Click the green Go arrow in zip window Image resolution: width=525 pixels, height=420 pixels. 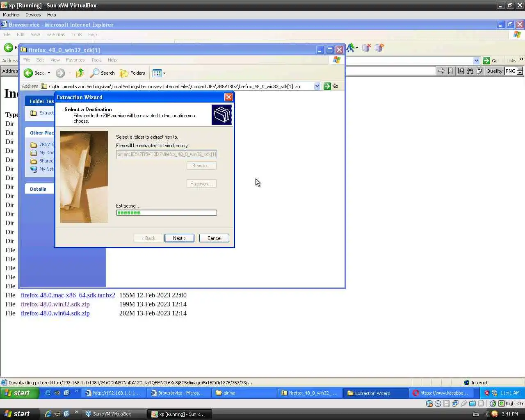tap(327, 86)
